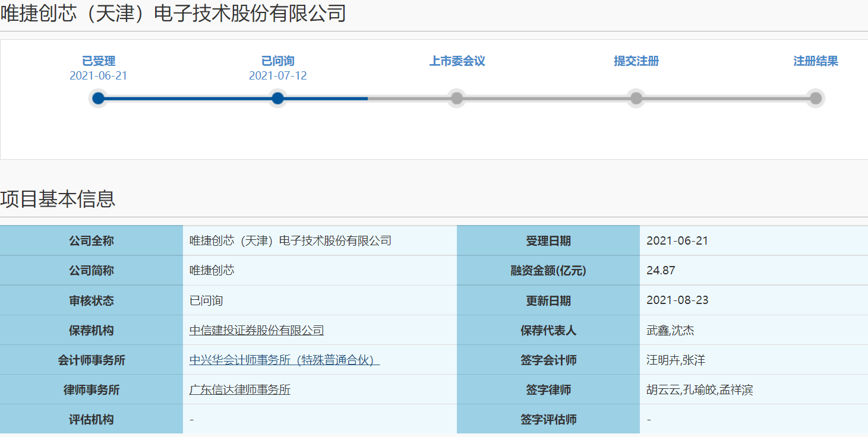The width and height of the screenshot is (868, 437).
Task: Click the 已受理 stage label
Action: click(99, 61)
